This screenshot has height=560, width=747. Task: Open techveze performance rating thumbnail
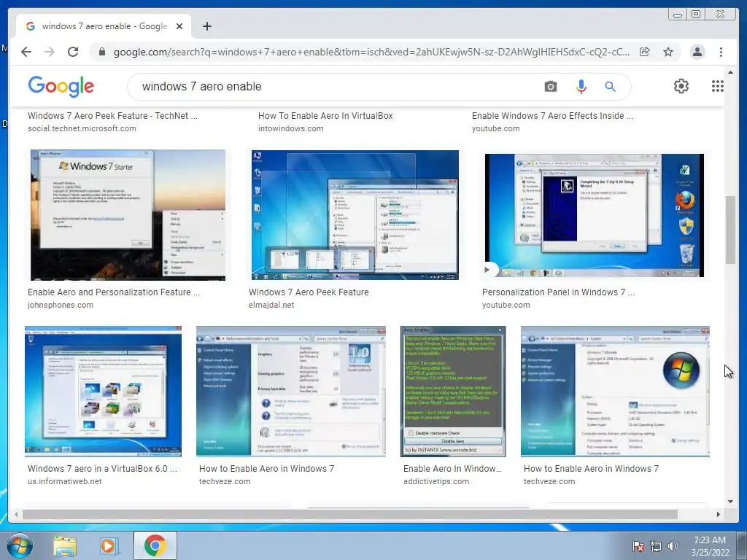(290, 392)
